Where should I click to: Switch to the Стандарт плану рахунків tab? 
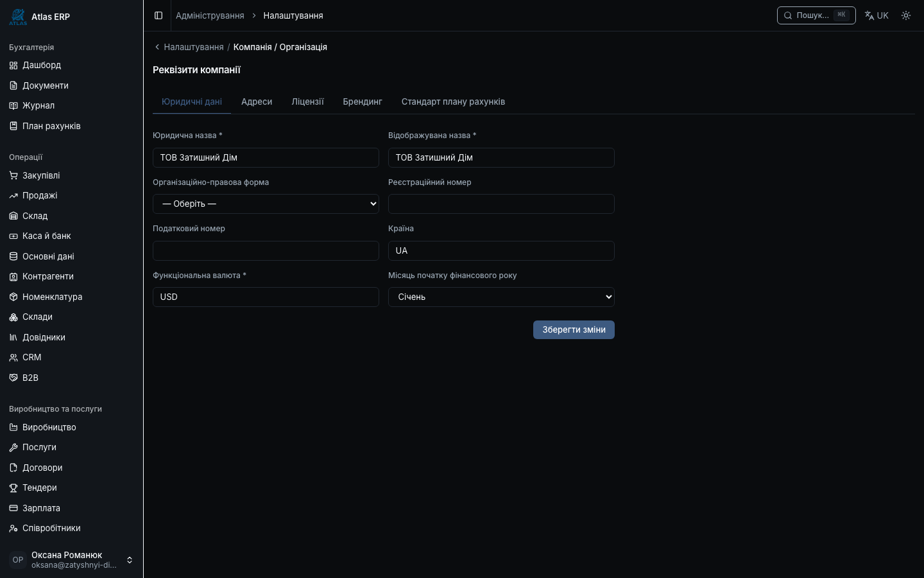coord(453,101)
